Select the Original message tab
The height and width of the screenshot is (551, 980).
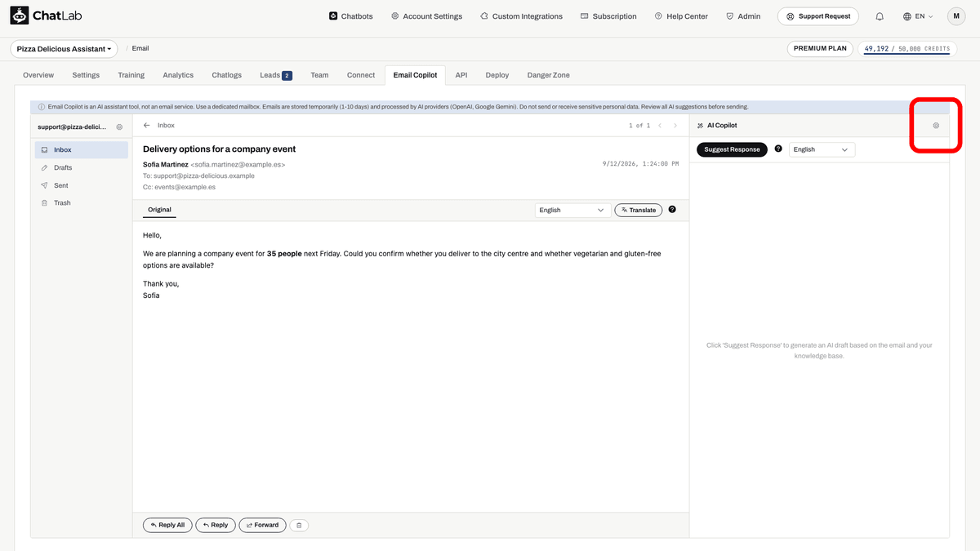tap(159, 210)
